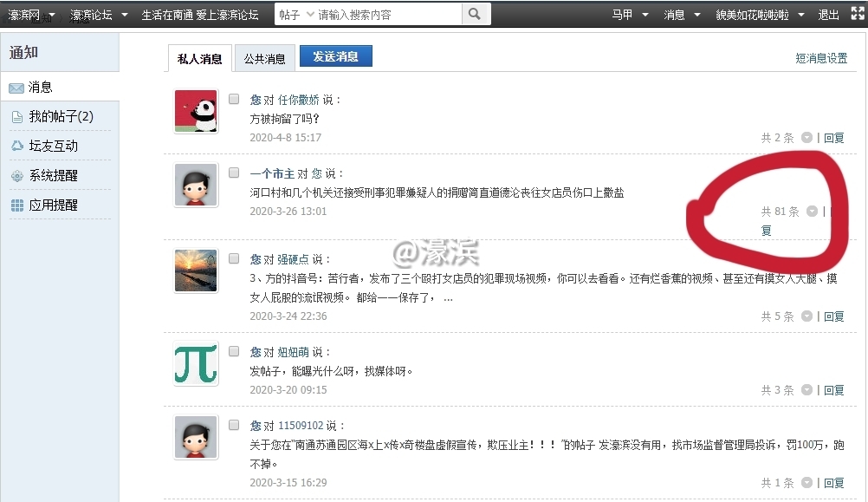Click the blue 发送消息 button
868x502 pixels.
[x=335, y=56]
